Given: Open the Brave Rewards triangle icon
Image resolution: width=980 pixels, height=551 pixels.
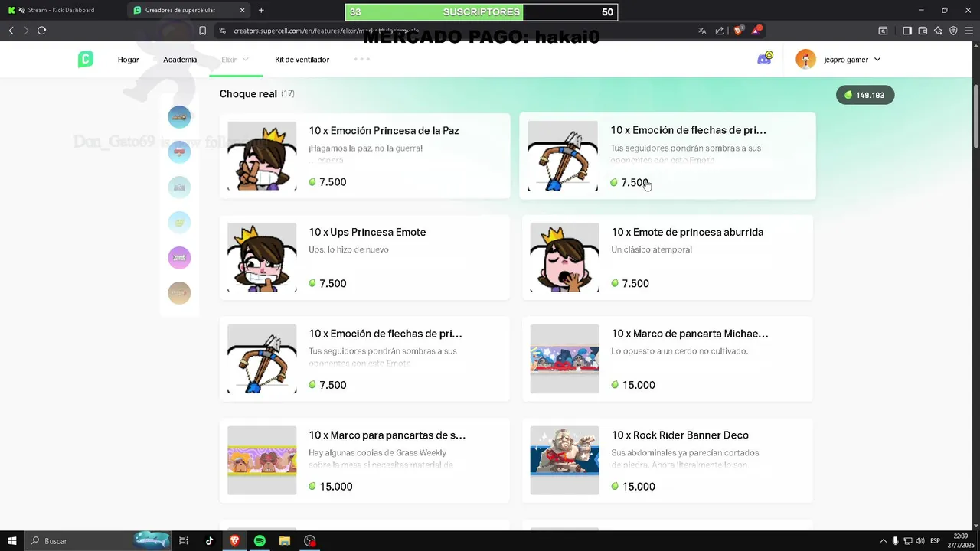Looking at the screenshot, I should coord(756,31).
